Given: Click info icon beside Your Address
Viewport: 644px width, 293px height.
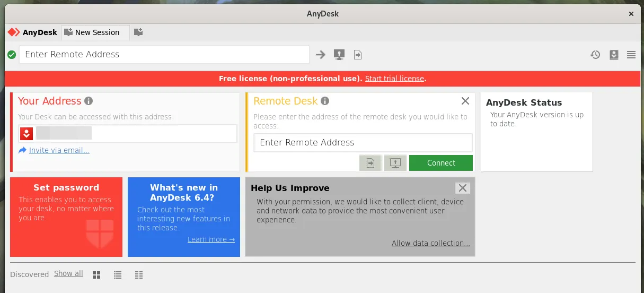Looking at the screenshot, I should [89, 101].
